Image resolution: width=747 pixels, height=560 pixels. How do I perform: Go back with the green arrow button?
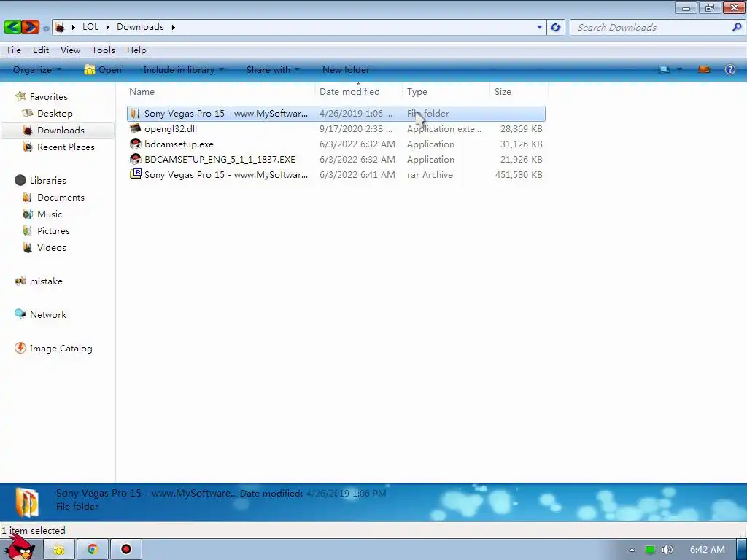tap(12, 27)
